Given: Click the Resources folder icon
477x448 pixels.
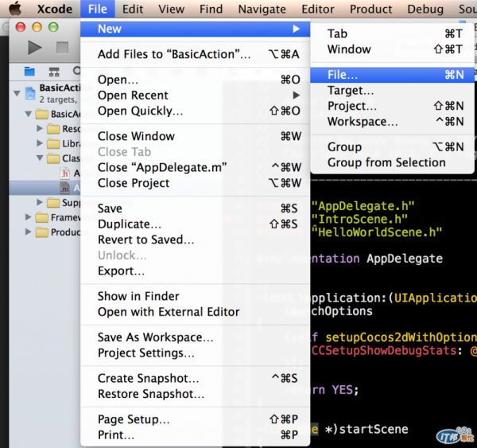Looking at the screenshot, I should pos(53,129).
